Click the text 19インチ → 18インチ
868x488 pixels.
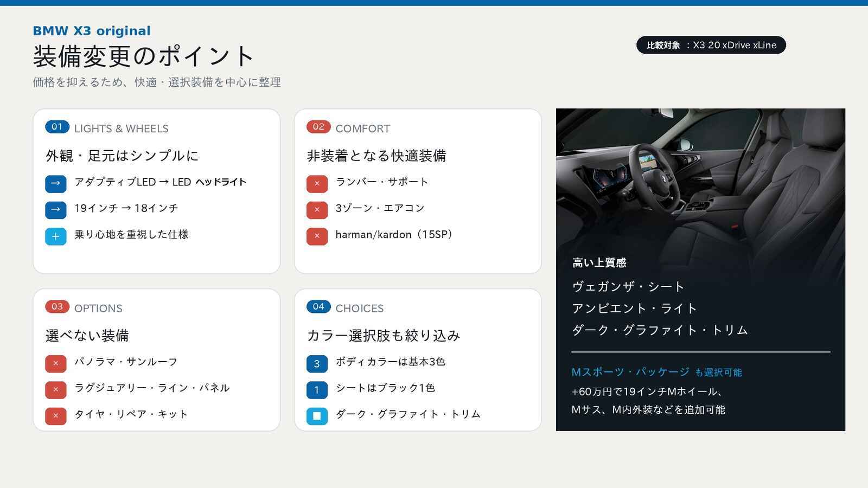point(126,208)
